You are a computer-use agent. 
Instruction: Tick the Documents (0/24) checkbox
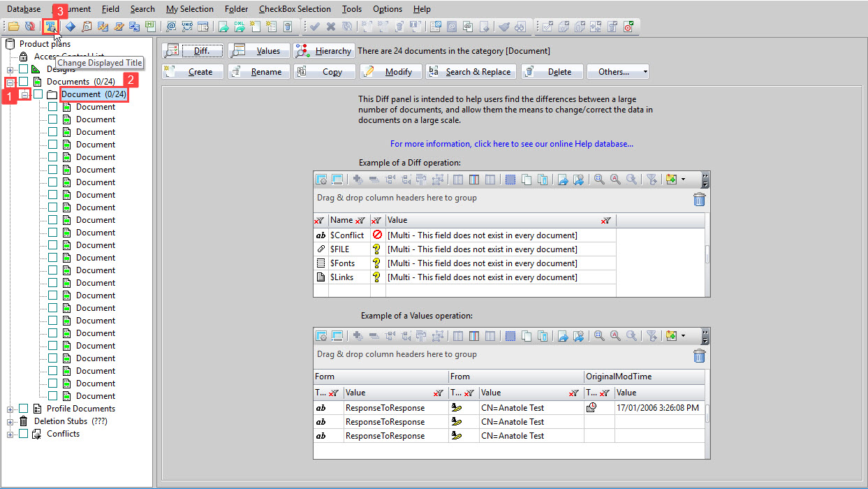click(x=24, y=82)
